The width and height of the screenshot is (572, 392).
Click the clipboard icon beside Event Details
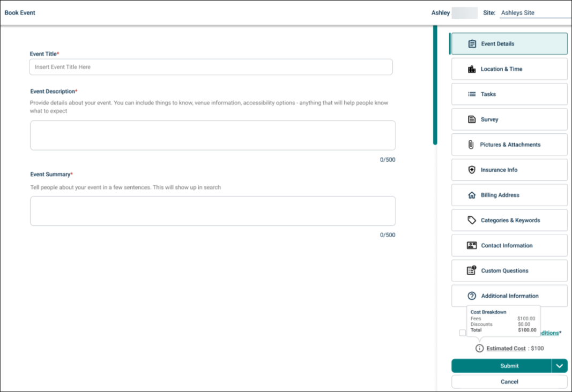pyautogui.click(x=472, y=44)
